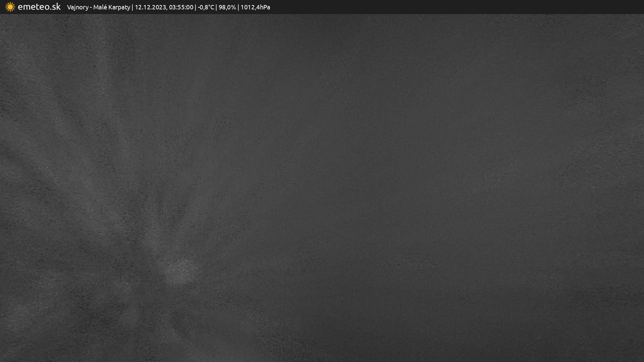The image size is (644, 362).
Task: Open the emeteo.sk site name link
Action: coord(39,7)
